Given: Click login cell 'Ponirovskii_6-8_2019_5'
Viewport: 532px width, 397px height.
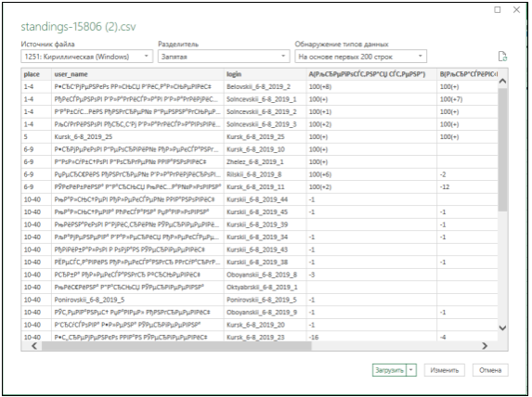Looking at the screenshot, I should tap(265, 300).
